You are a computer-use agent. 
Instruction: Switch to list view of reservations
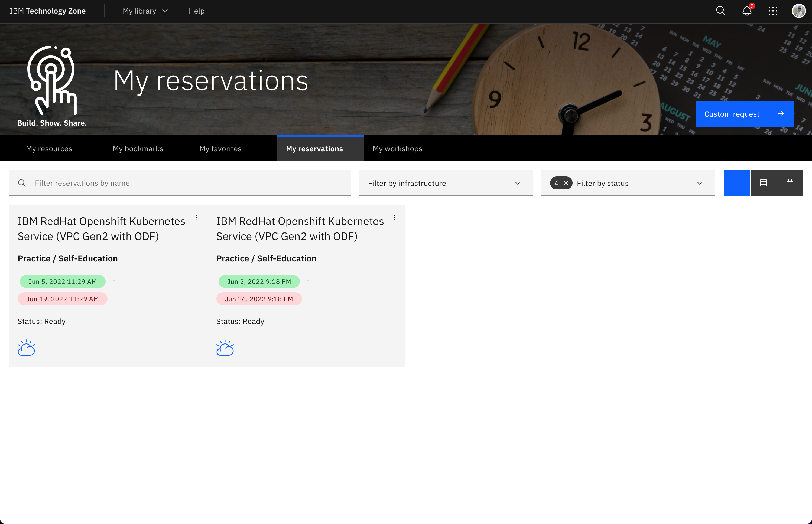(763, 183)
